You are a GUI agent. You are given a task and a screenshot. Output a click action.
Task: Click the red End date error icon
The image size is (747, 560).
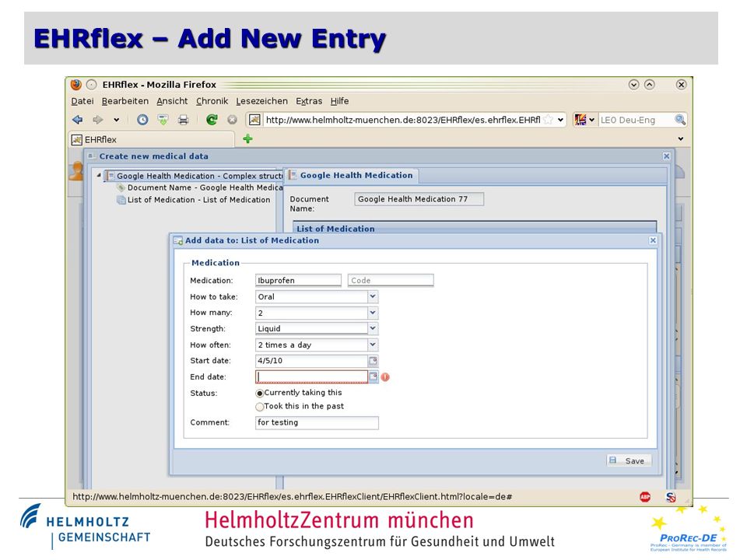coord(385,377)
